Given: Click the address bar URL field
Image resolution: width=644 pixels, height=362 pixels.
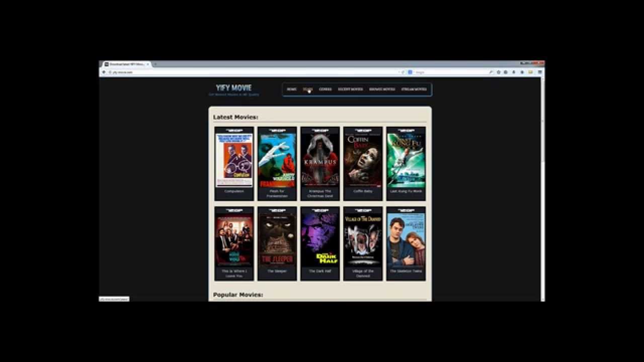Looking at the screenshot, I should point(254,72).
